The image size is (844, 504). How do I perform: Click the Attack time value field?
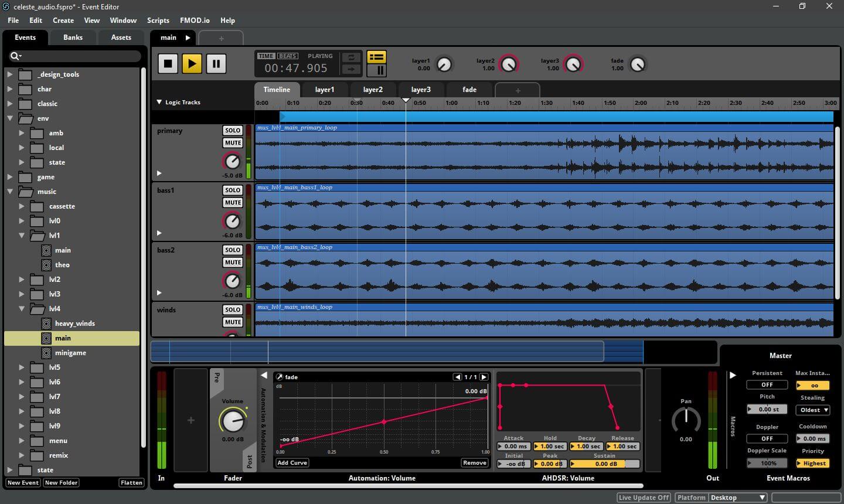pos(513,447)
